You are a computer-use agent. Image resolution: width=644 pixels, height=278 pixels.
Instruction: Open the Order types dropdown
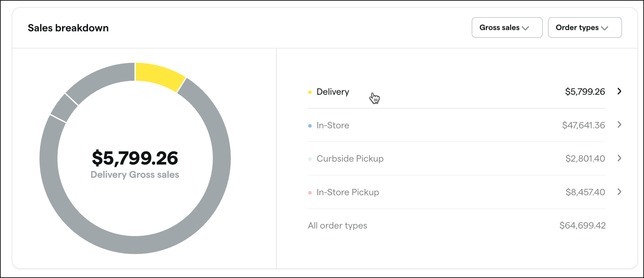[585, 28]
